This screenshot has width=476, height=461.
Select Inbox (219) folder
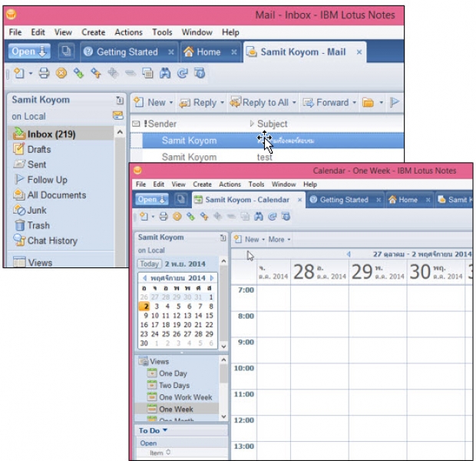click(61, 134)
